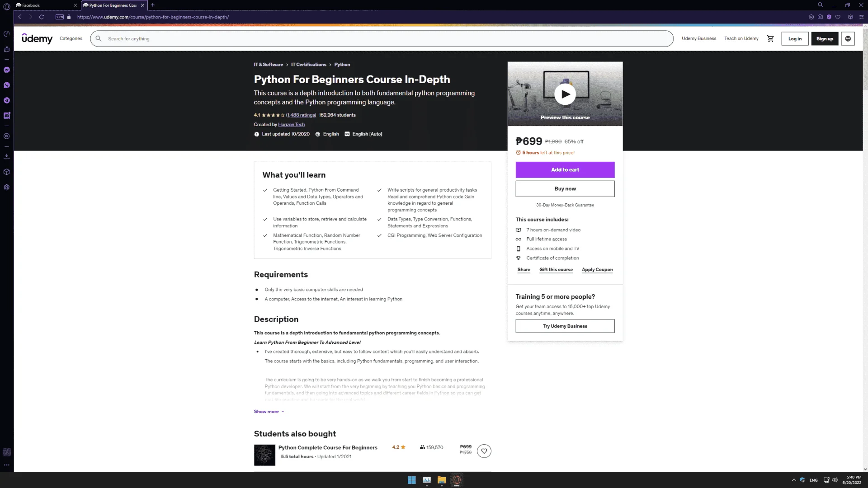Switch to the Facebook tab
The width and height of the screenshot is (868, 488).
click(44, 5)
